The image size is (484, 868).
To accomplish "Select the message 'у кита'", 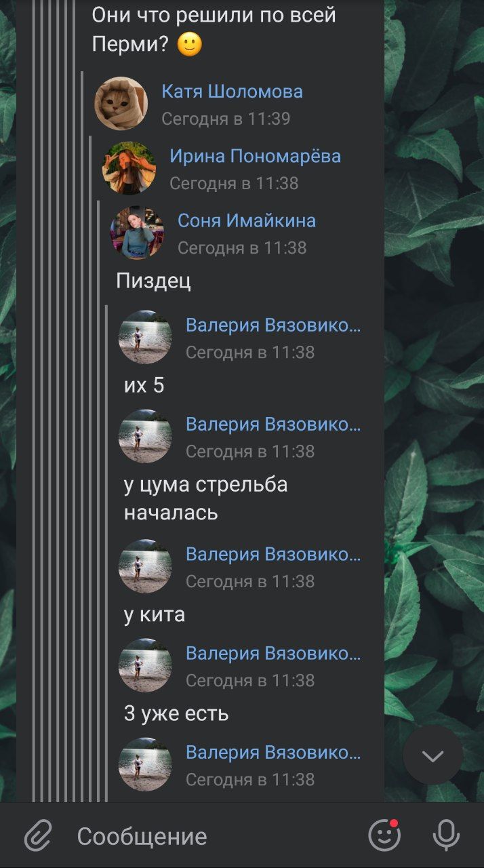I will pyautogui.click(x=154, y=614).
